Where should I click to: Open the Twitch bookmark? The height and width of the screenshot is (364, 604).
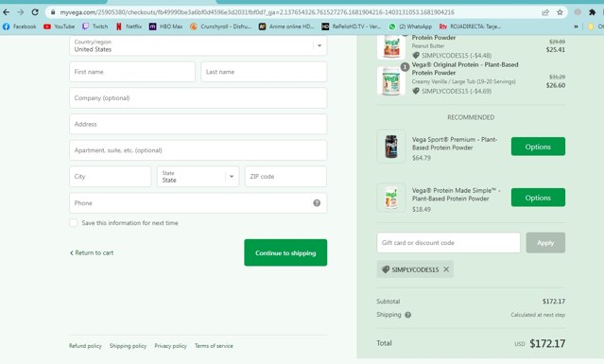click(95, 26)
